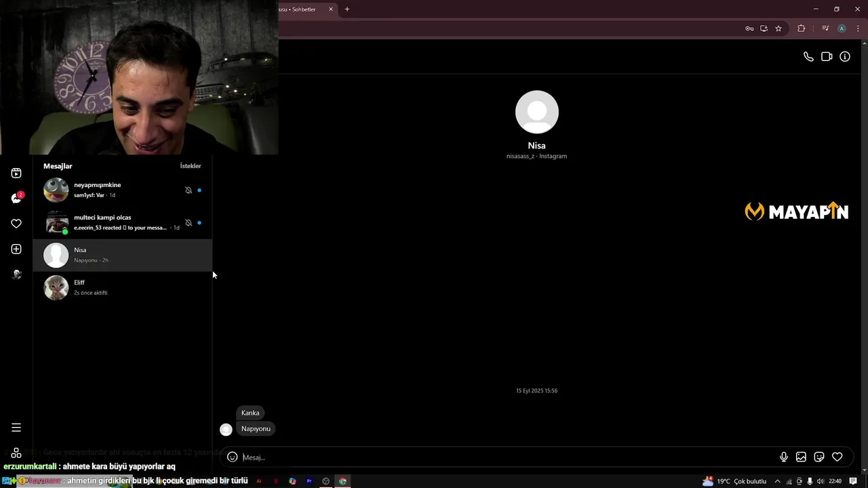Viewport: 868px width, 488px height.
Task: Open Messages icon with notification badge
Action: (x=16, y=198)
